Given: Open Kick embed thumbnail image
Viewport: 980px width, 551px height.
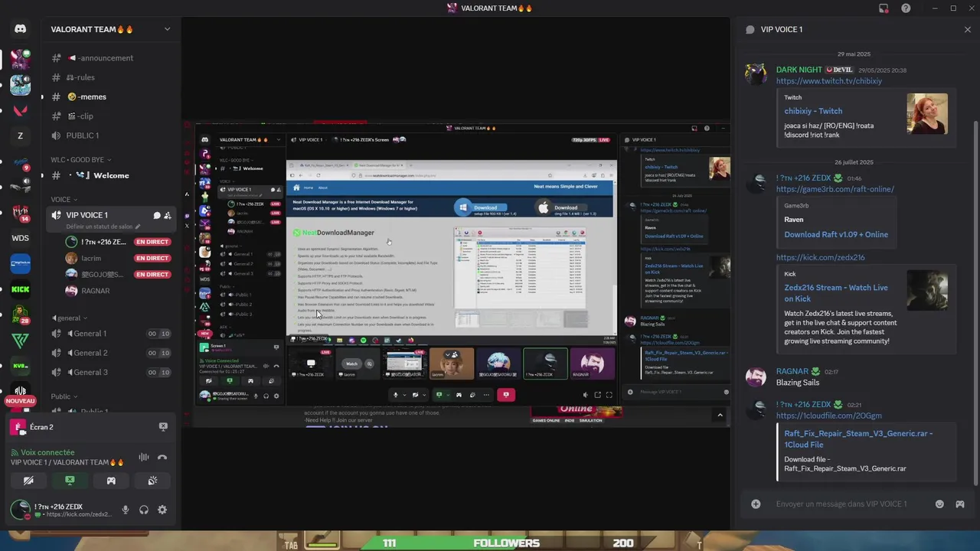Looking at the screenshot, I should [x=926, y=290].
